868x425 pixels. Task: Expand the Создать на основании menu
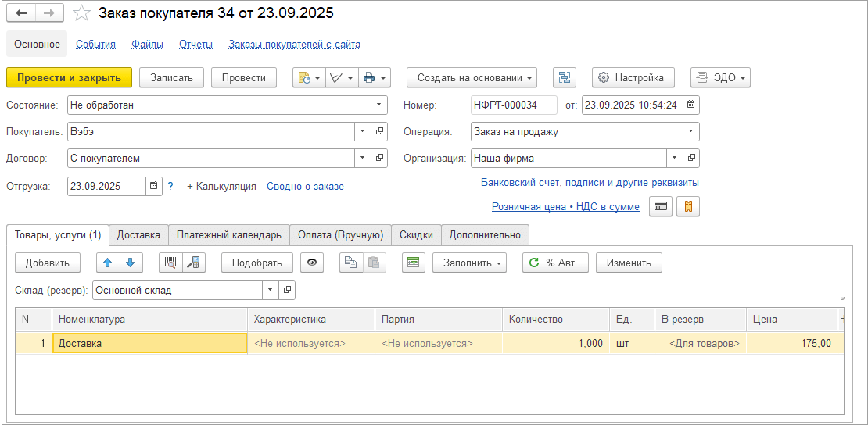(472, 77)
